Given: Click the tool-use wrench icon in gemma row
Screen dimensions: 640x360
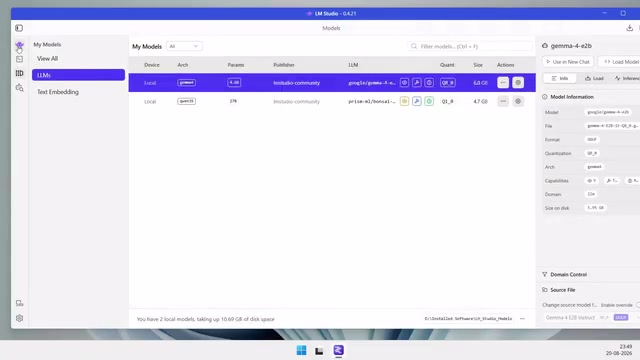Looking at the screenshot, I should pos(416,82).
